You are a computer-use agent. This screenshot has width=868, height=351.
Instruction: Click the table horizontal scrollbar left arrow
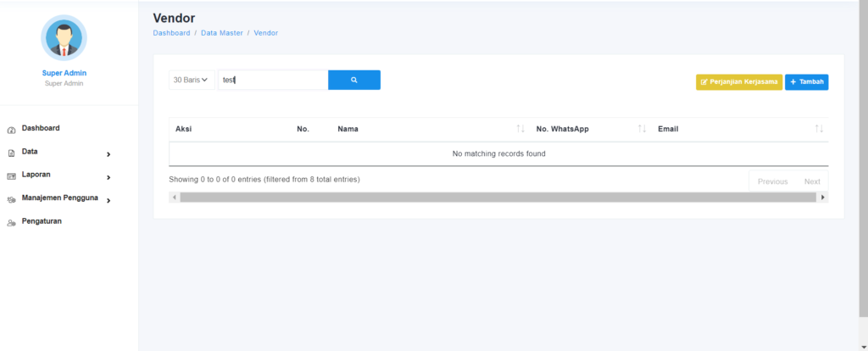(175, 197)
